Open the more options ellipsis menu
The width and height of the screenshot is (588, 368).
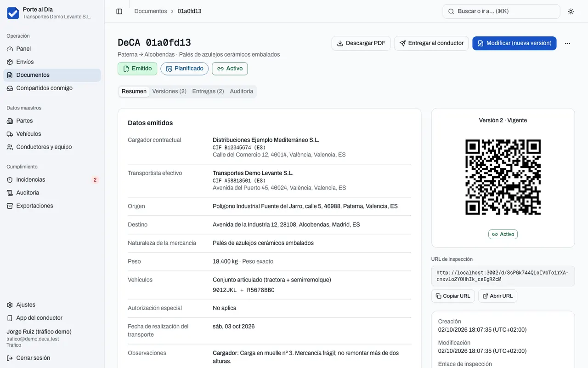pyautogui.click(x=567, y=43)
